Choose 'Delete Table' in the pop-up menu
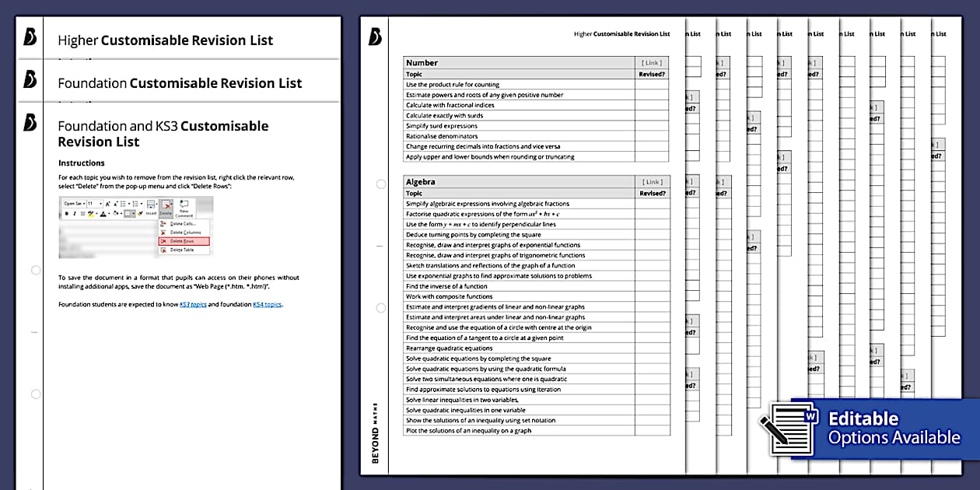The width and height of the screenshot is (980, 490). click(x=183, y=250)
